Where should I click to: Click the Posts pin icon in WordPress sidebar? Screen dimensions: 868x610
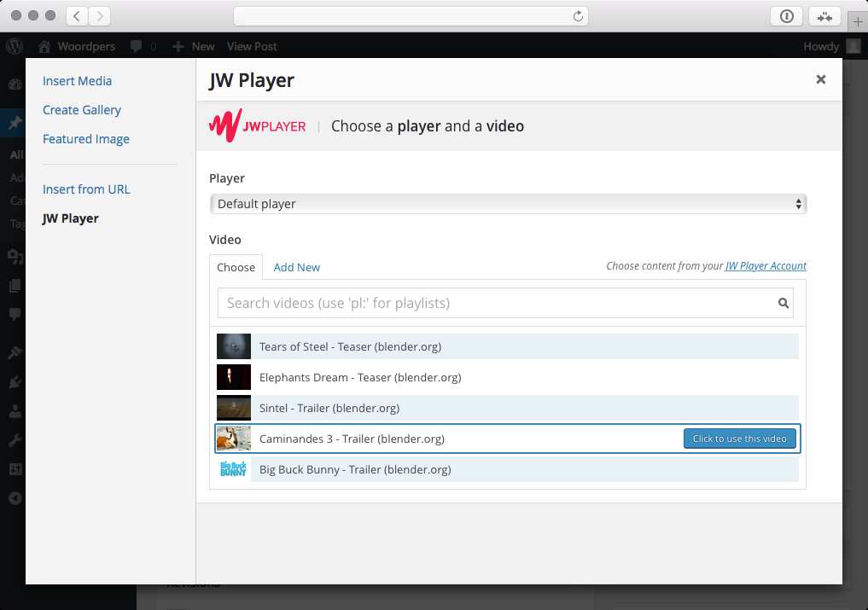(x=15, y=122)
